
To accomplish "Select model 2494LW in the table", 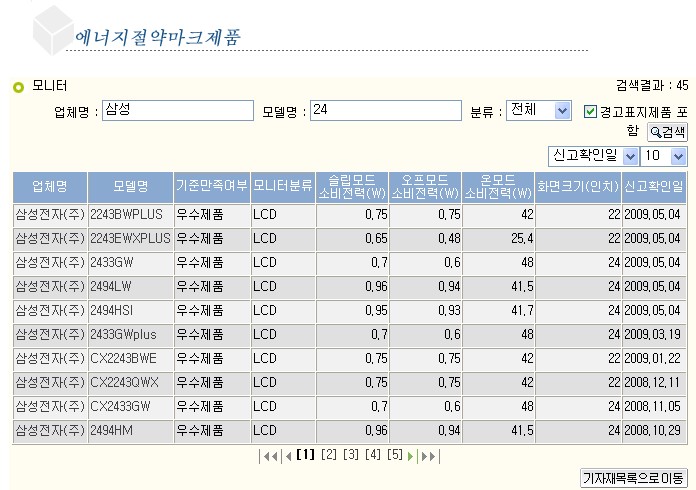I will click(111, 287).
